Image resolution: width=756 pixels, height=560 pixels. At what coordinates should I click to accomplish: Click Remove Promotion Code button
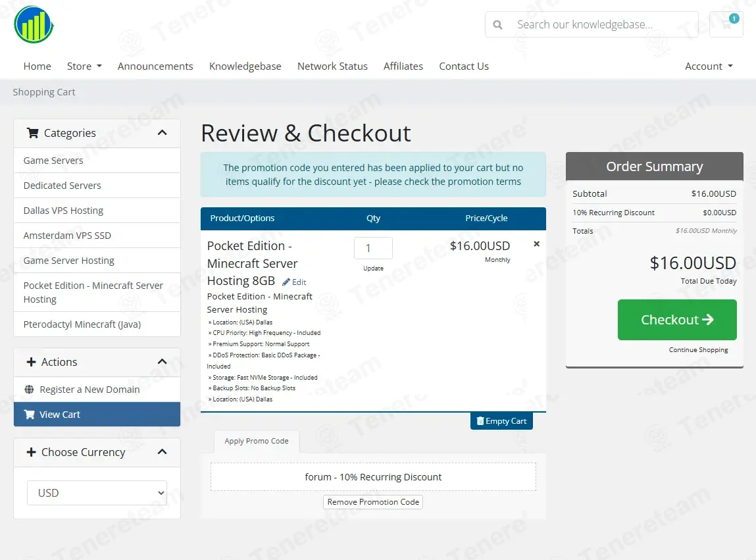point(373,502)
